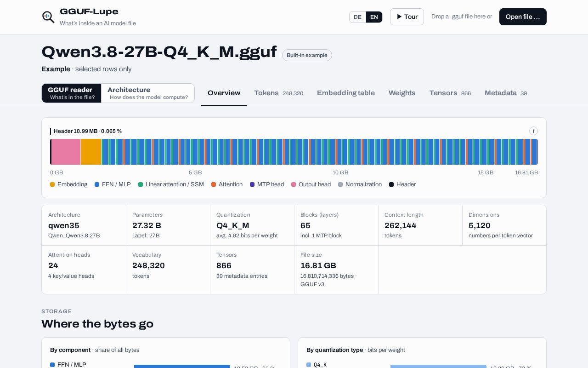Click the MTP head legend entry

(x=267, y=184)
